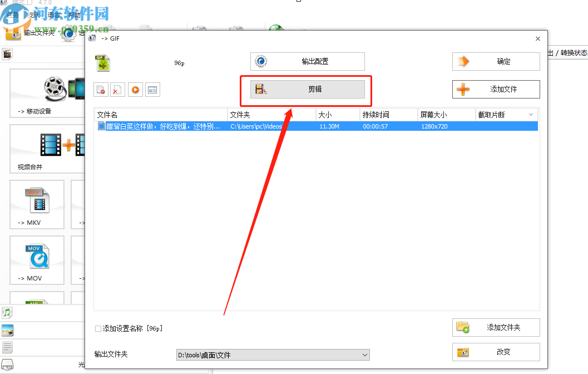Click the orange play preview icon
The width and height of the screenshot is (588, 374).
[x=135, y=90]
